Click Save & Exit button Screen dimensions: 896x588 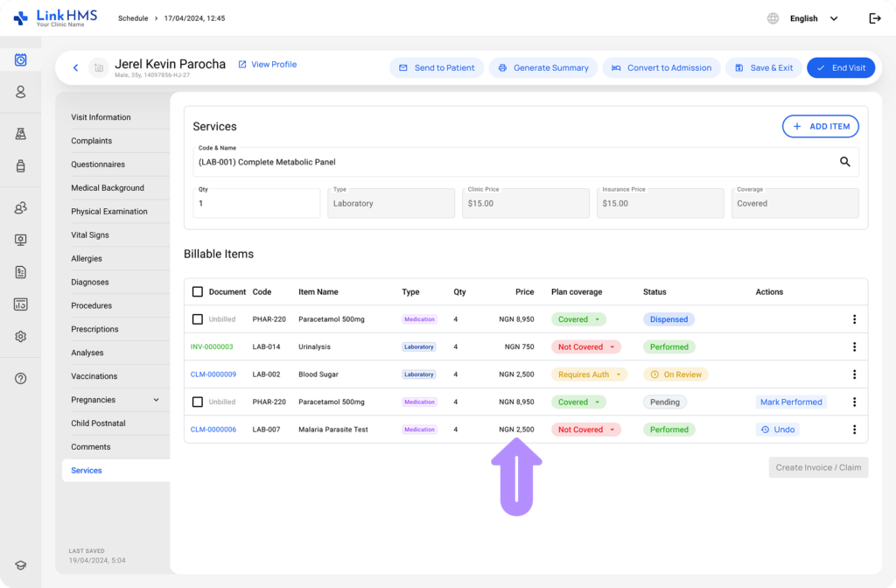[764, 67]
